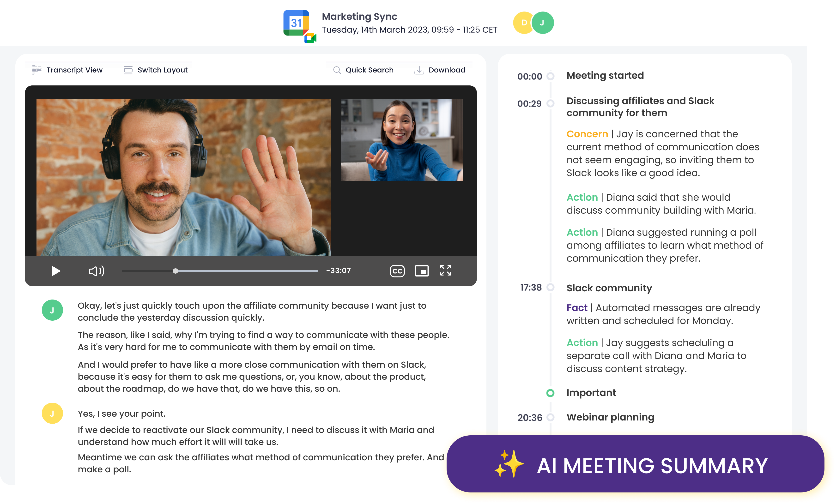Jump to the 17:38 Slack community section
Image resolution: width=836 pixels, height=504 pixels.
click(x=609, y=288)
